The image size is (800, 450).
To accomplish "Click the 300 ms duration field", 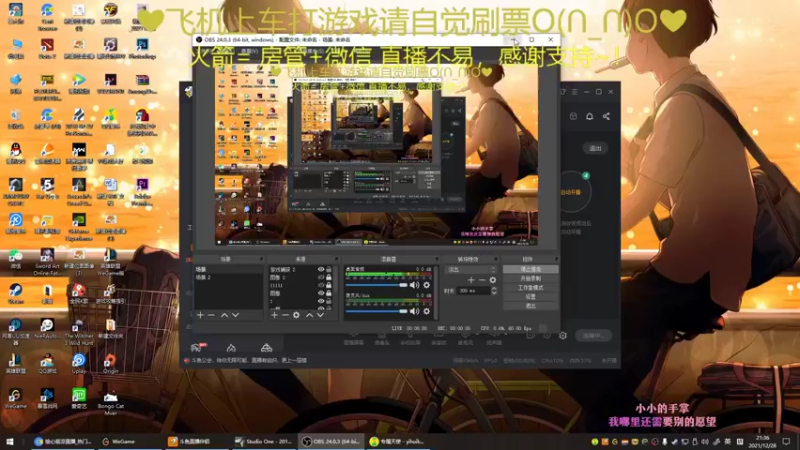I will click(473, 290).
